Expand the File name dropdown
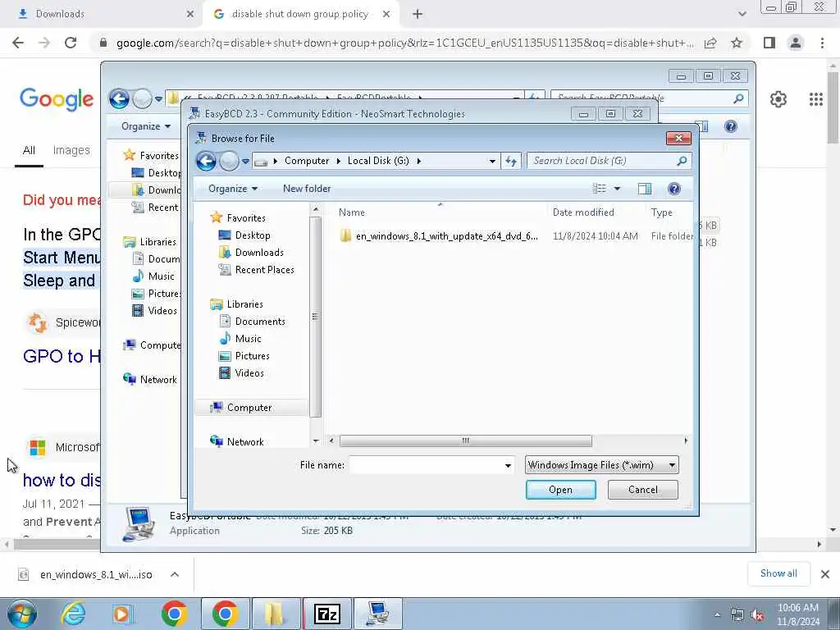 coord(508,466)
